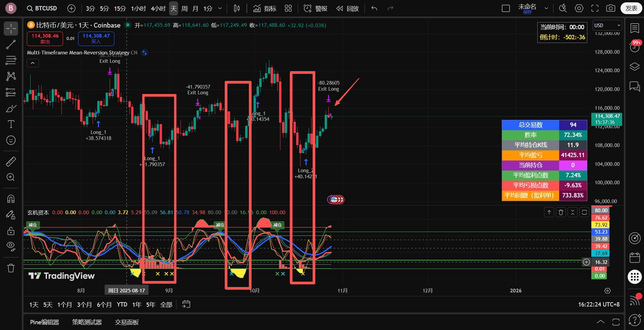Collapse the indicator legend chevron

click(33, 63)
